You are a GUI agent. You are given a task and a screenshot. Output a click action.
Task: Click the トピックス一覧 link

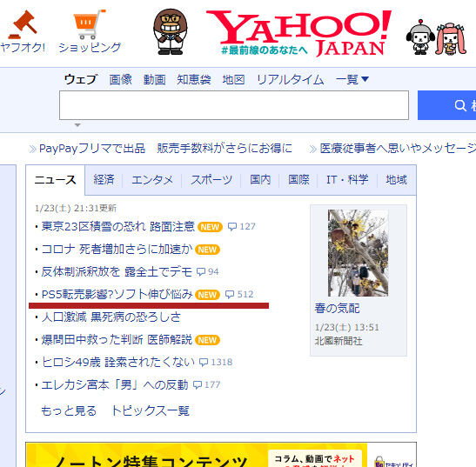pos(151,410)
